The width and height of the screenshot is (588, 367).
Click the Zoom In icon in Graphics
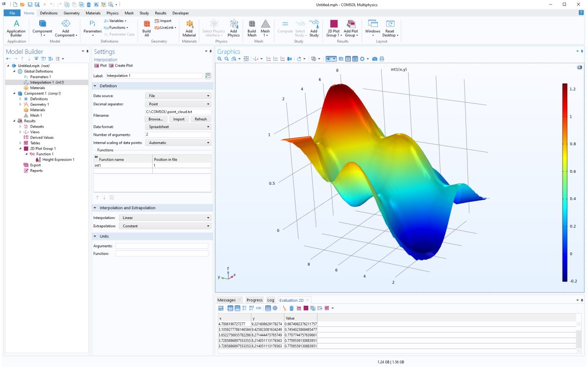(x=220, y=59)
